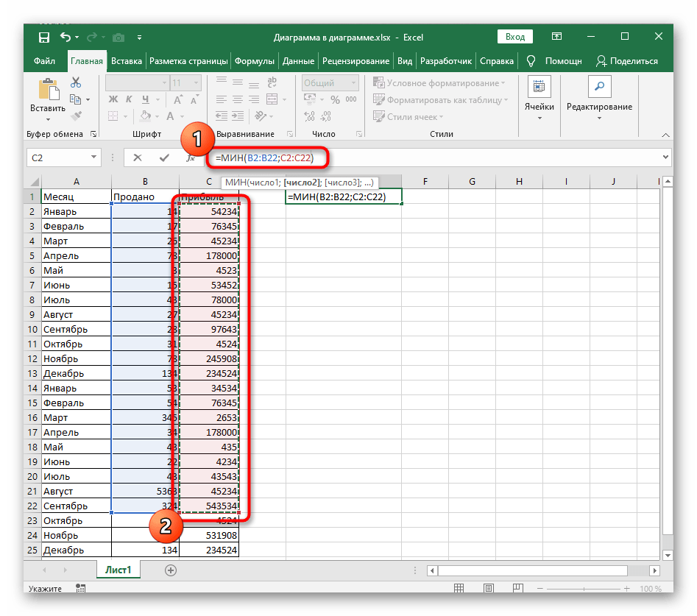Click the Font Color A icon
Viewport: 697px width, 616px height.
(170, 116)
